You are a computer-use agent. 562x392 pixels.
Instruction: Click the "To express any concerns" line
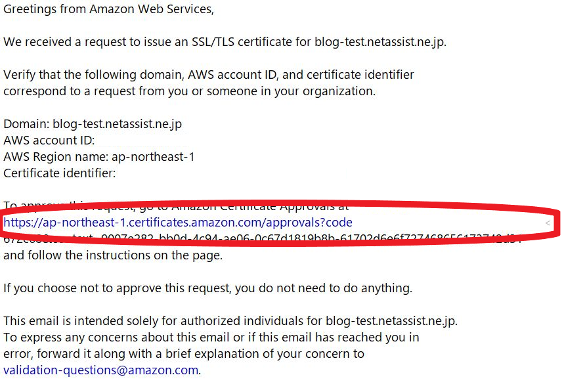click(x=211, y=338)
